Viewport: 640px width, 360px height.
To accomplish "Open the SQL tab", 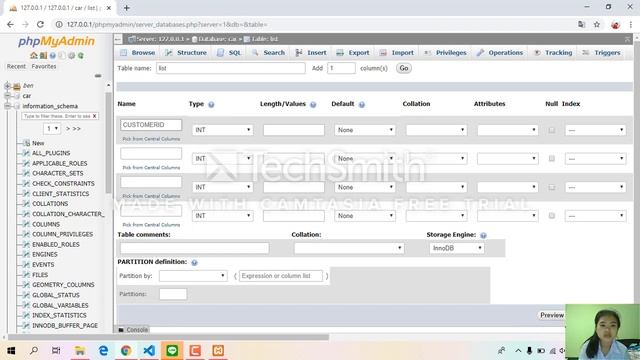I will coord(229,53).
